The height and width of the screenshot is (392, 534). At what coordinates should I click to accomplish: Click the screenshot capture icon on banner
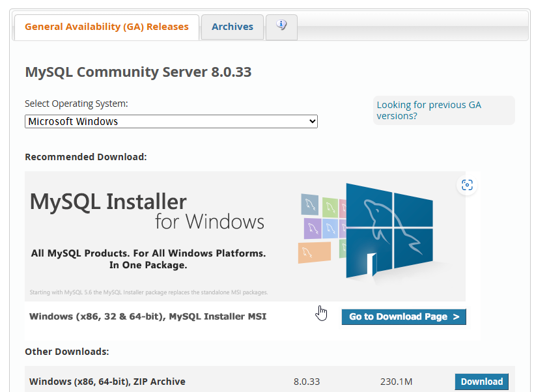pos(467,185)
